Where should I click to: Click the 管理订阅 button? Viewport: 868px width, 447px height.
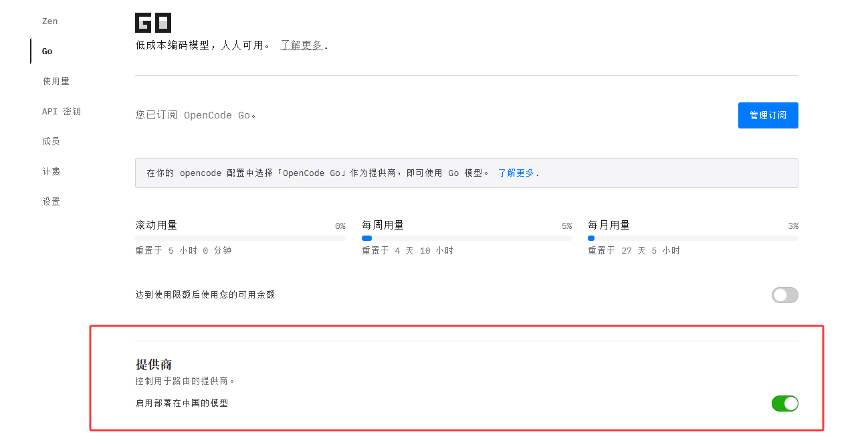[x=768, y=115]
